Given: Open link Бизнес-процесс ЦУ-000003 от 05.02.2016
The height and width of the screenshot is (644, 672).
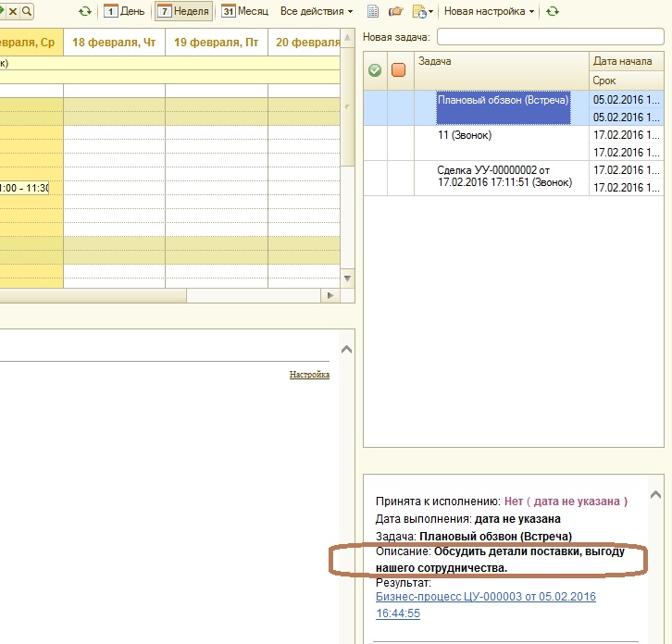Looking at the screenshot, I should tap(486, 604).
